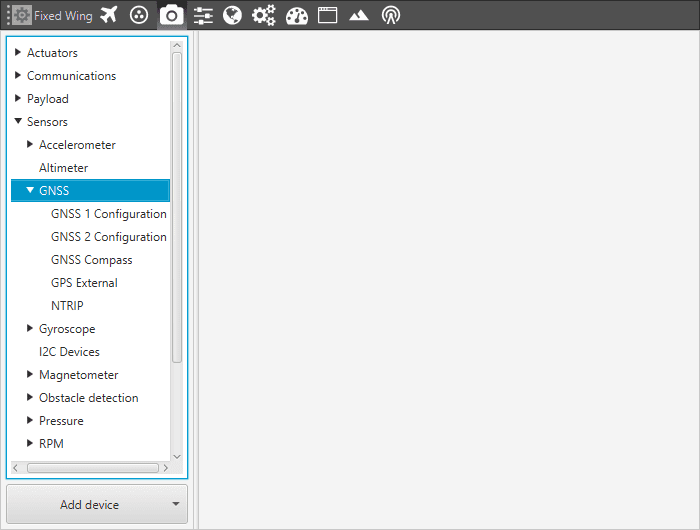This screenshot has height=530, width=700.
Task: Select the camera devices tab icon
Action: tap(171, 16)
